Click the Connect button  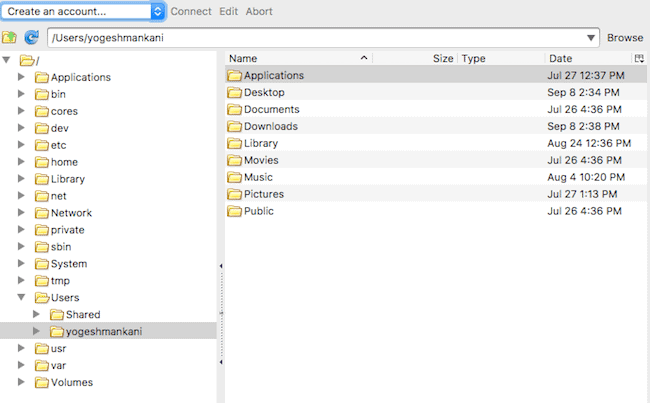pyautogui.click(x=191, y=12)
